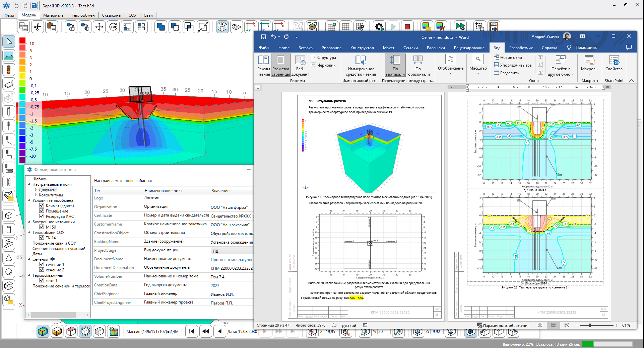
Task: Toggle the т.скв.1 checkbox
Action: point(42,280)
